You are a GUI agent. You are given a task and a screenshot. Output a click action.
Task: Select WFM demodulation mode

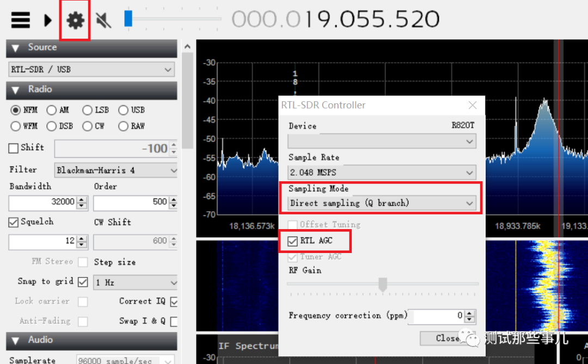[15, 126]
